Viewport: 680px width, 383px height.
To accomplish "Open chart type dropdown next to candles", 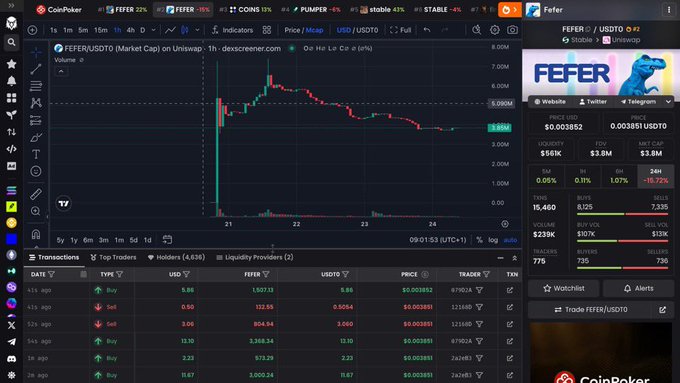I will [x=197, y=30].
